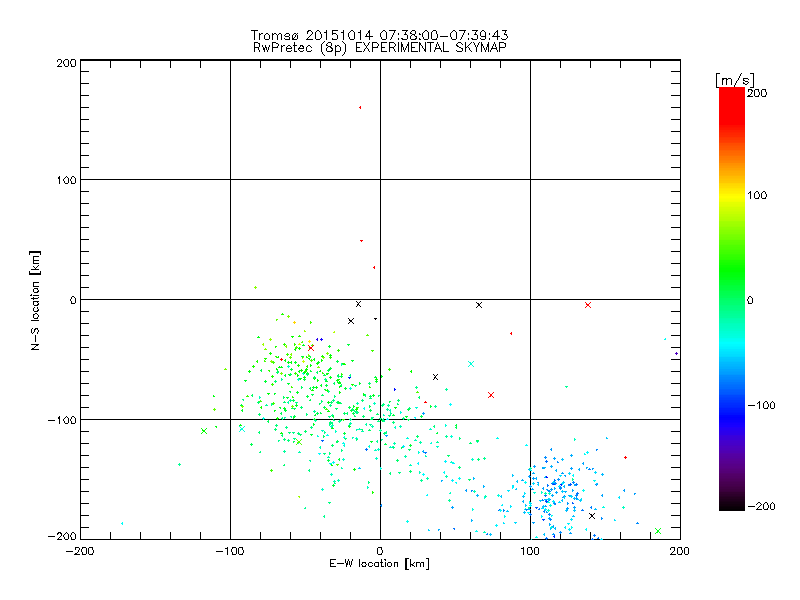Click the topmost red data point near 160 km north
Screen dimensions: 800x600
point(360,108)
